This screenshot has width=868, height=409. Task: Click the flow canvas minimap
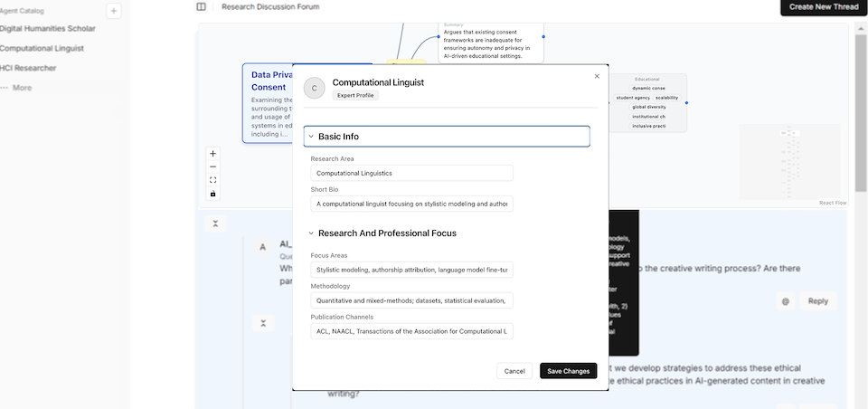(x=790, y=162)
